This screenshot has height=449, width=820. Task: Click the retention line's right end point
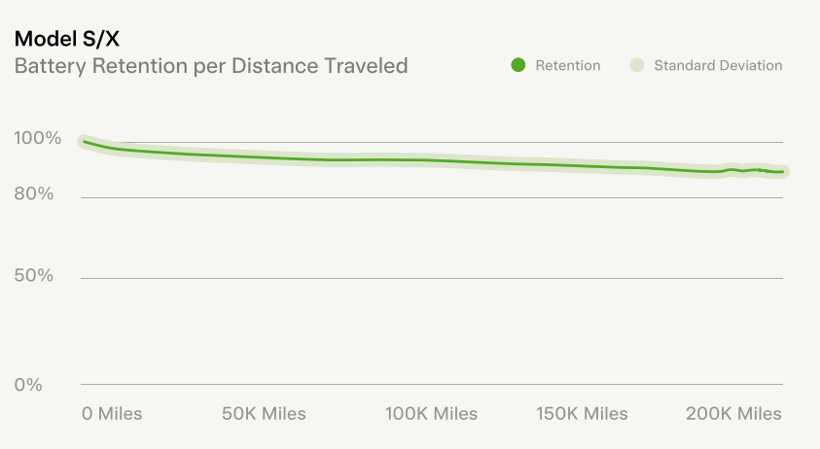[x=783, y=171]
